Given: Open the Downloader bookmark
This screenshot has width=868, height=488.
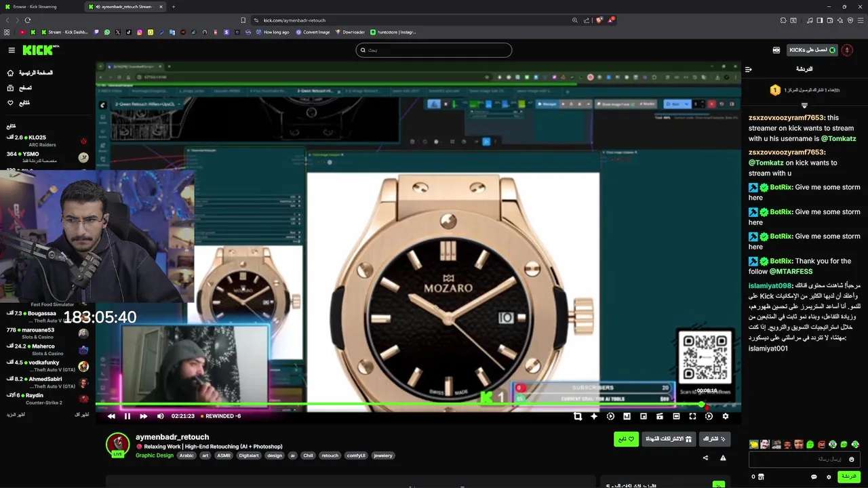Looking at the screenshot, I should pos(350,32).
